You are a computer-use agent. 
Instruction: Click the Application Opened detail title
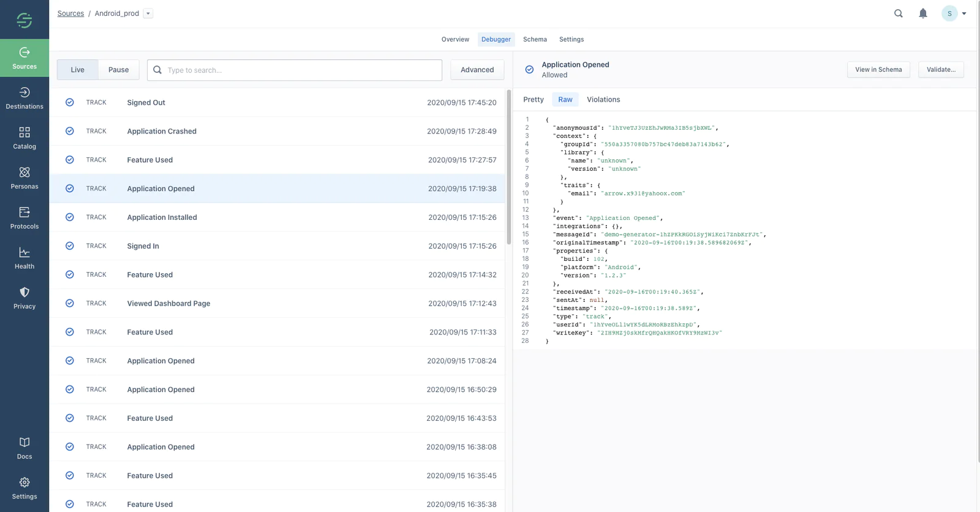(x=575, y=64)
